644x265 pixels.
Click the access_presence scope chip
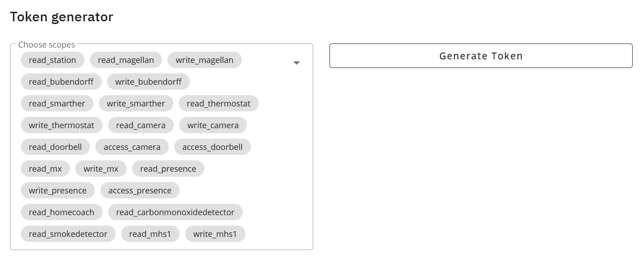tap(140, 191)
